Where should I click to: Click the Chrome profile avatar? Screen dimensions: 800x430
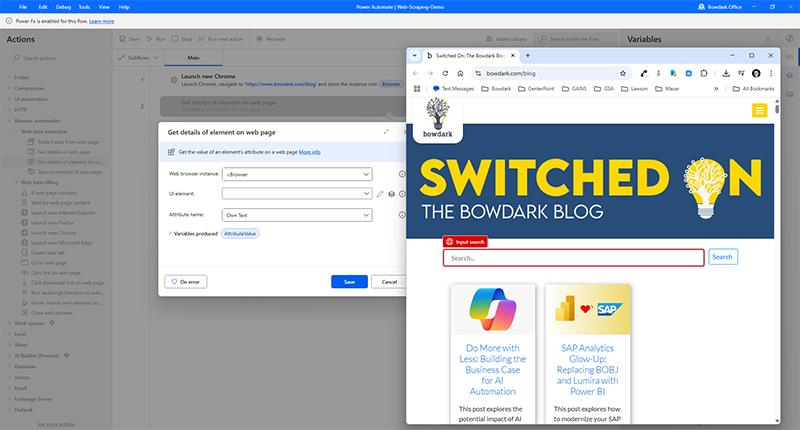coord(756,73)
